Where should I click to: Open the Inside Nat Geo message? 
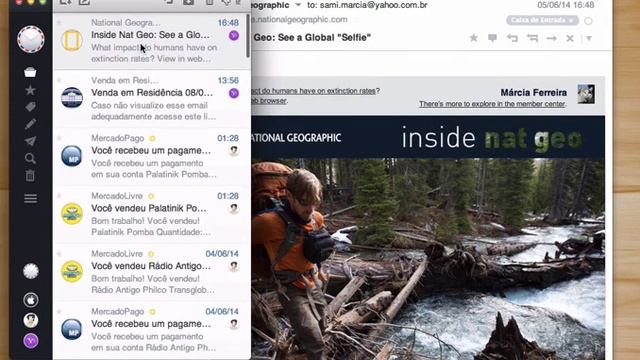152,41
